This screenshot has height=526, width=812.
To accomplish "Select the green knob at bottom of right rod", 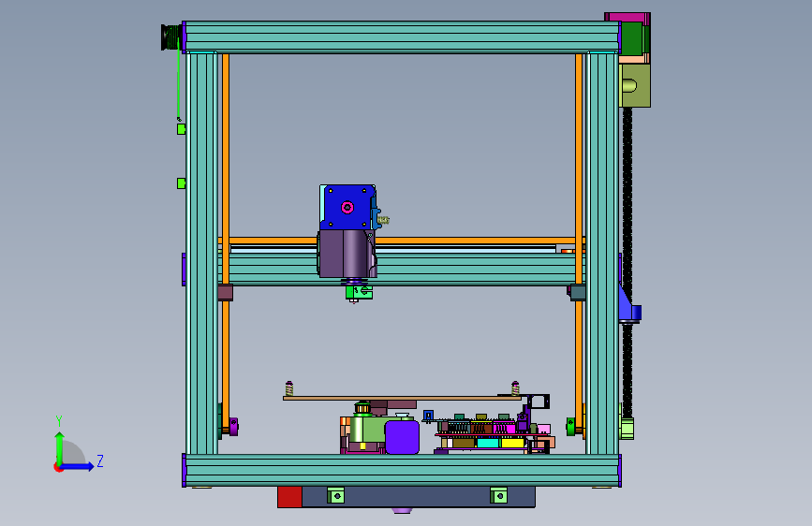I will (570, 427).
